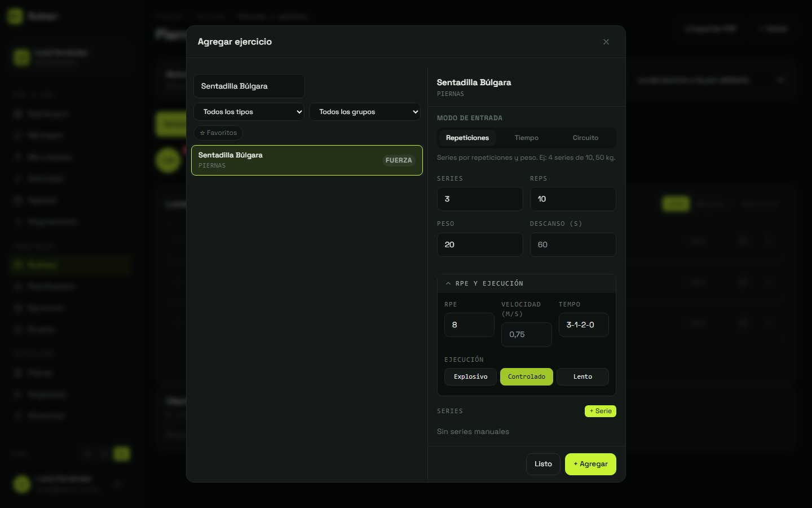The height and width of the screenshot is (508, 812).
Task: Select the Controlado execution option
Action: coord(527,377)
